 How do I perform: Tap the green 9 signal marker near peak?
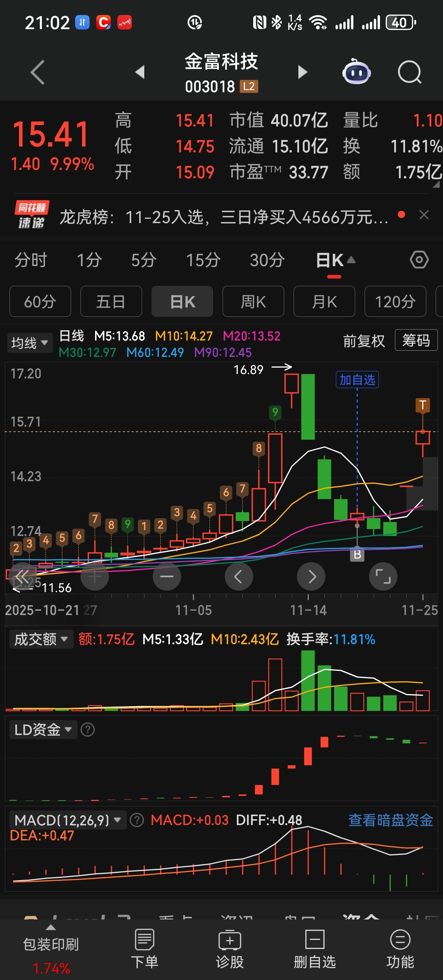click(x=275, y=412)
